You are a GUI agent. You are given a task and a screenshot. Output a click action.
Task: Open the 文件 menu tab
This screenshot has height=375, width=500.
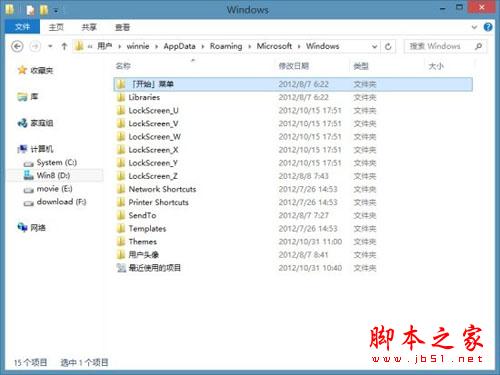[x=22, y=27]
